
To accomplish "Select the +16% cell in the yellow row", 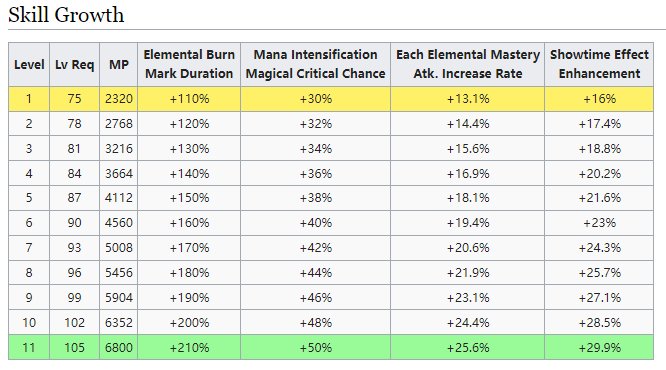I will (599, 99).
